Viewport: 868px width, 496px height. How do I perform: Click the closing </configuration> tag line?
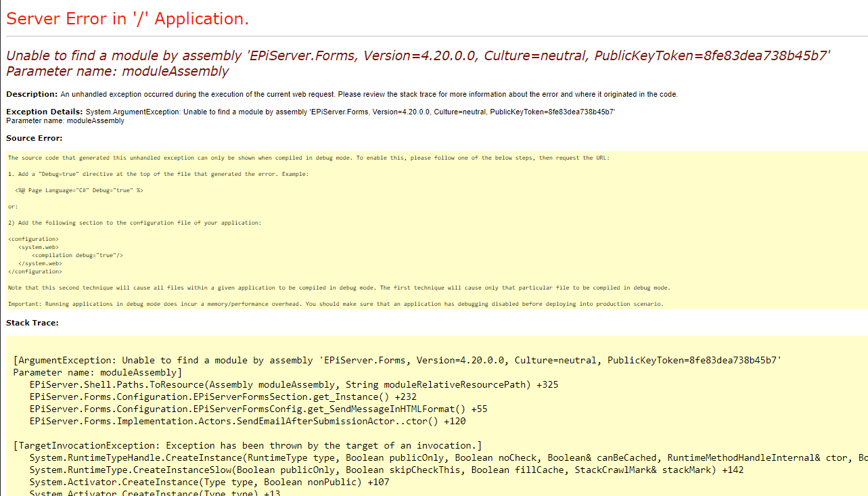coord(35,271)
